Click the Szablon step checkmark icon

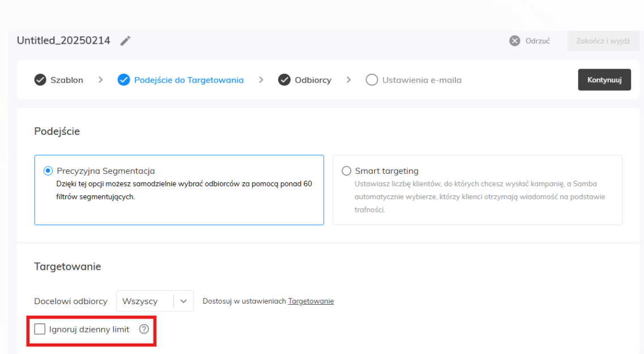[x=40, y=80]
